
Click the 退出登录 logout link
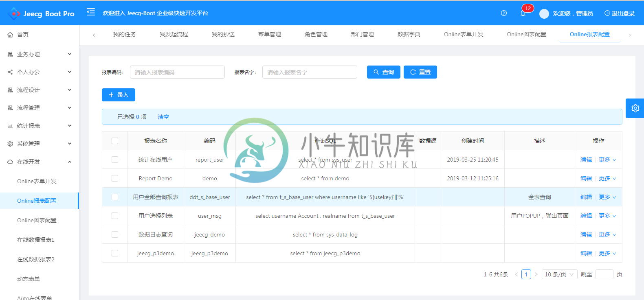click(620, 13)
